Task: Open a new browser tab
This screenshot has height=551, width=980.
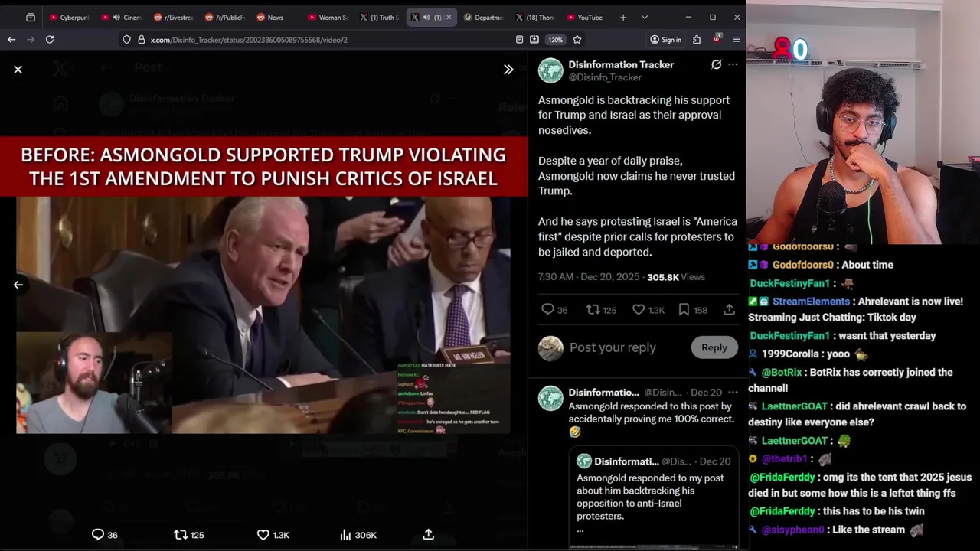Action: [x=622, y=17]
